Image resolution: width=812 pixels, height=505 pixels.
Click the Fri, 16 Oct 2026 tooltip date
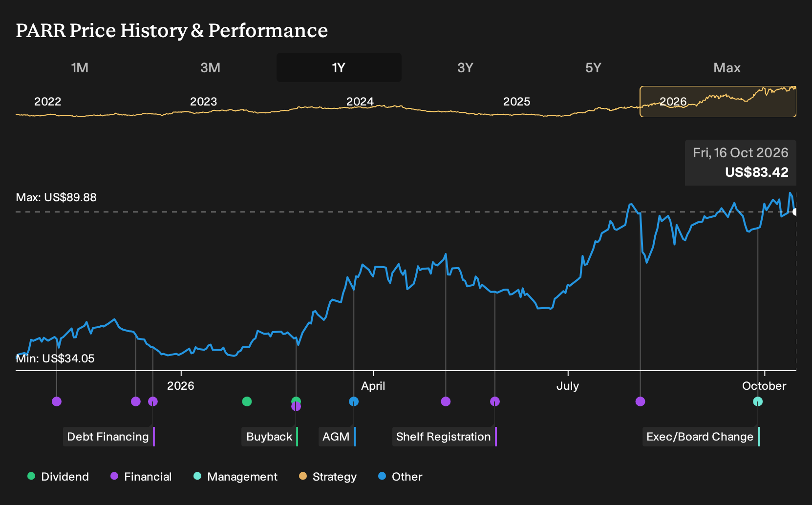pyautogui.click(x=741, y=153)
